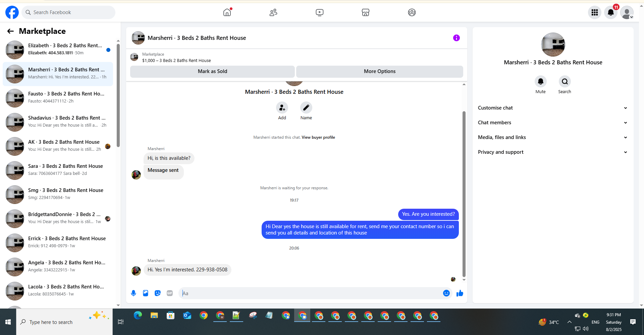Image resolution: width=644 pixels, height=335 pixels.
Task: Open the Watch video icon
Action: coord(320,12)
